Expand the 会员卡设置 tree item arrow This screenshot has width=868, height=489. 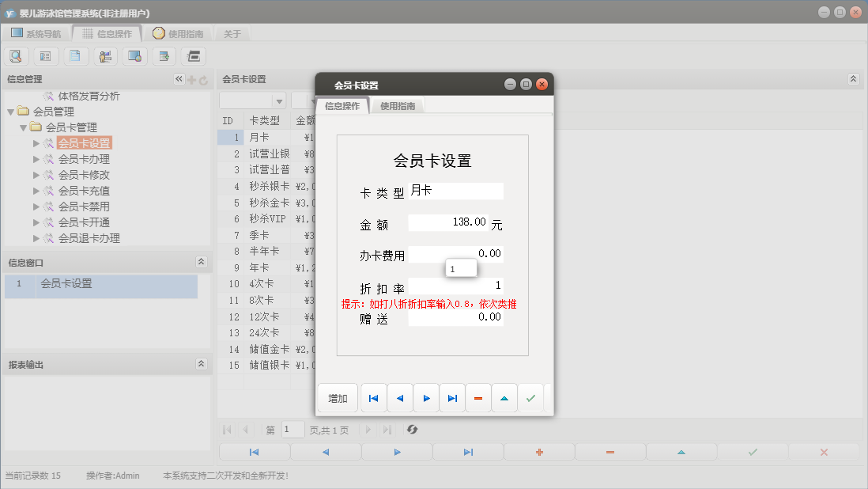tap(36, 143)
